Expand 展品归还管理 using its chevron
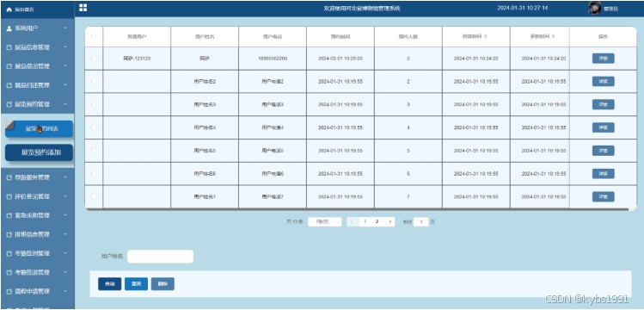This screenshot has width=644, height=310. [65, 85]
